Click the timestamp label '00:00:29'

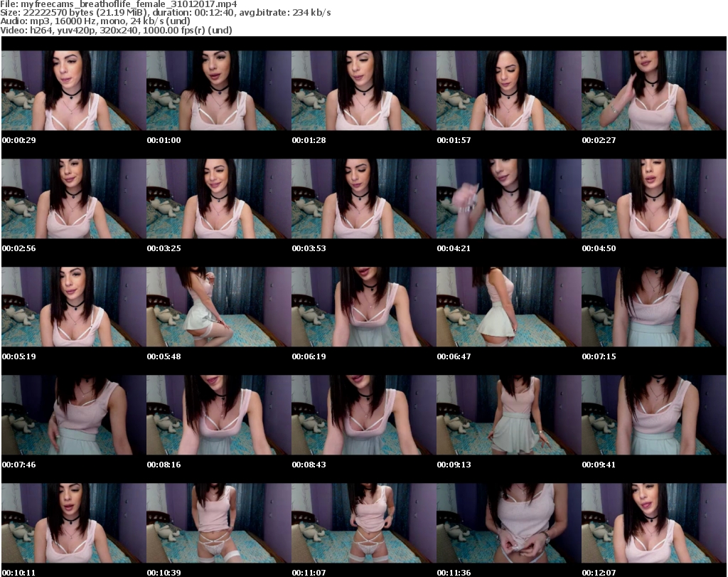19,140
